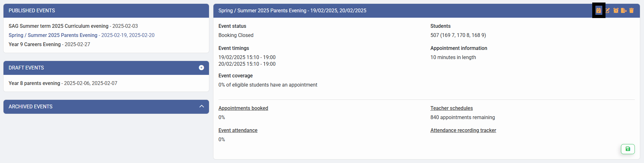Add new draft event with plus icon
This screenshot has width=644, height=163.
[x=201, y=68]
